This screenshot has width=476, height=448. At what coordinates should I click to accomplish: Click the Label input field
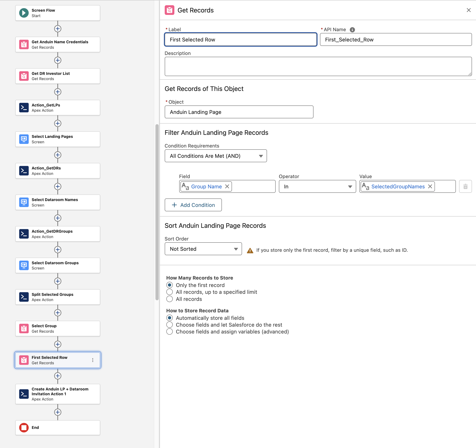(x=241, y=39)
